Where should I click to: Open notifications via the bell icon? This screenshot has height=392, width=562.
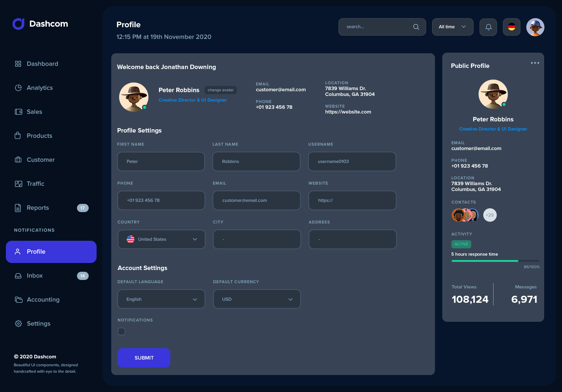[x=488, y=27]
